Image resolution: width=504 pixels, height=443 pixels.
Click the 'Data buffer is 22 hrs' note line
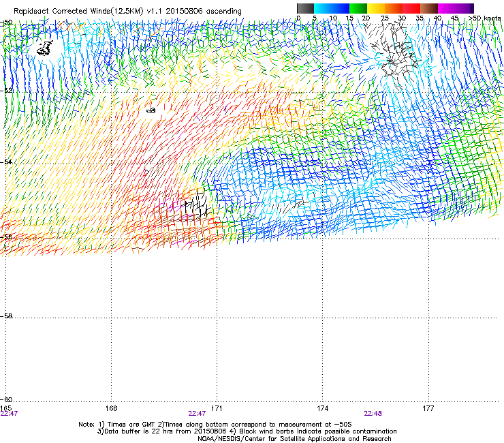click(x=247, y=431)
